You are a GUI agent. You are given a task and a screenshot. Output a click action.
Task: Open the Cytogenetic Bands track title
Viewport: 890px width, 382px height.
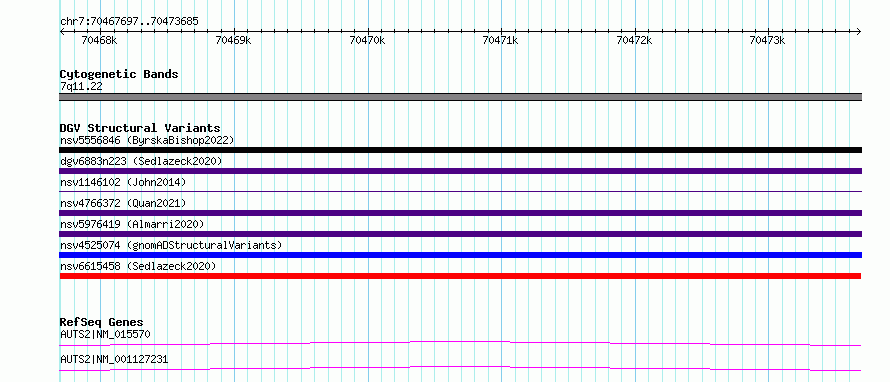tap(119, 74)
